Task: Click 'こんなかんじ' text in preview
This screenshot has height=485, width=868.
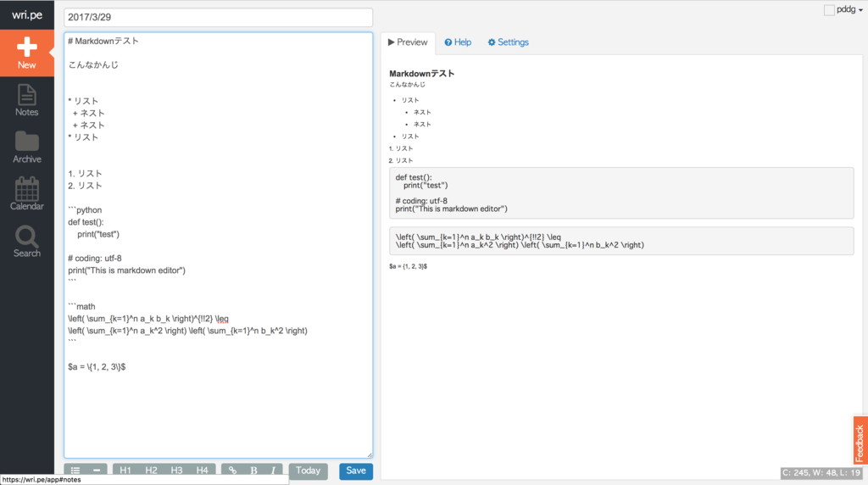Action: point(408,85)
